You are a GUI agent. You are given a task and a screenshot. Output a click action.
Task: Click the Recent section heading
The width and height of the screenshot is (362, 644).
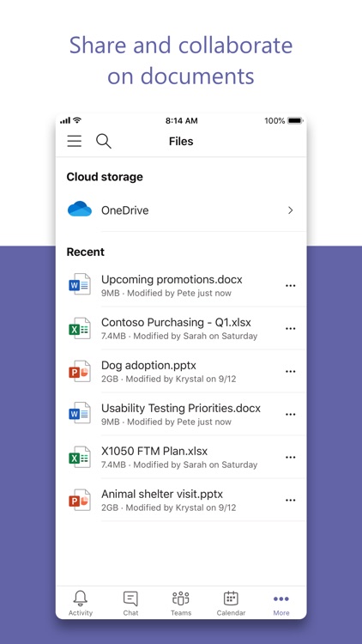click(86, 252)
